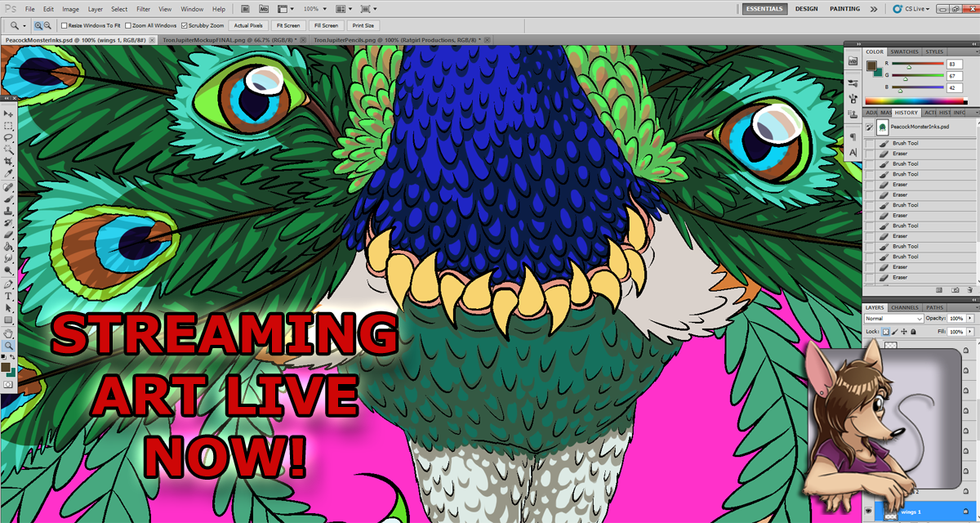Select the Zoom tool in toolbox

tap(9, 346)
